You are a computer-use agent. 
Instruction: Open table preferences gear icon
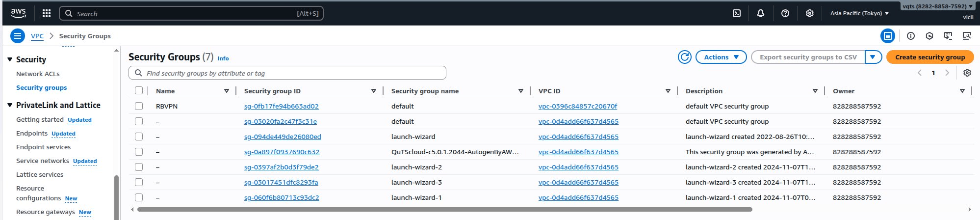967,73
